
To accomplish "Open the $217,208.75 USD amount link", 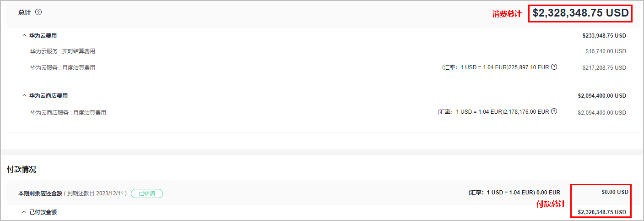I will tap(604, 67).
